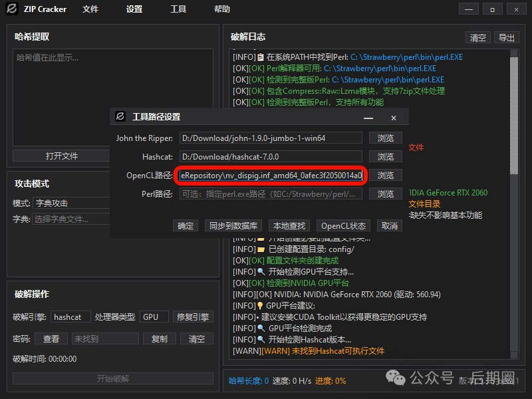The height and width of the screenshot is (399, 532).
Task: Open the GPU processor type dropdown
Action: (154, 317)
